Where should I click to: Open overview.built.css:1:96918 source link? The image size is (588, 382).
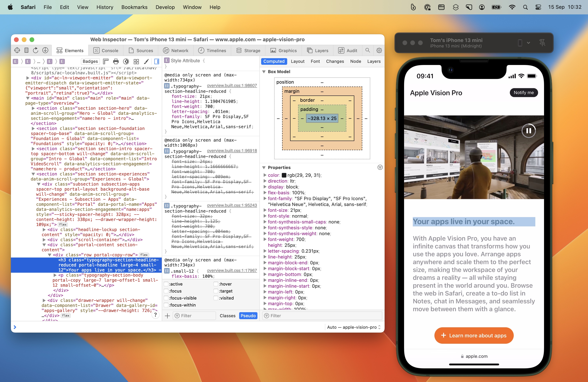(x=232, y=151)
